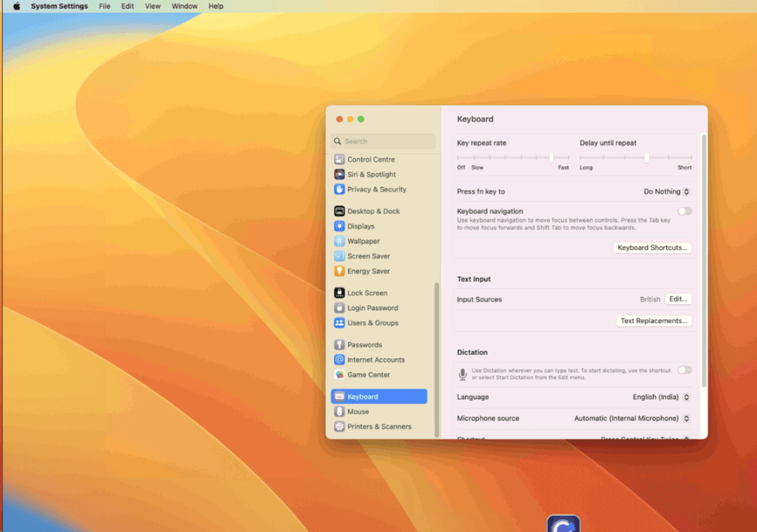Click the Users & Groups icon
The image size is (757, 532).
point(339,322)
